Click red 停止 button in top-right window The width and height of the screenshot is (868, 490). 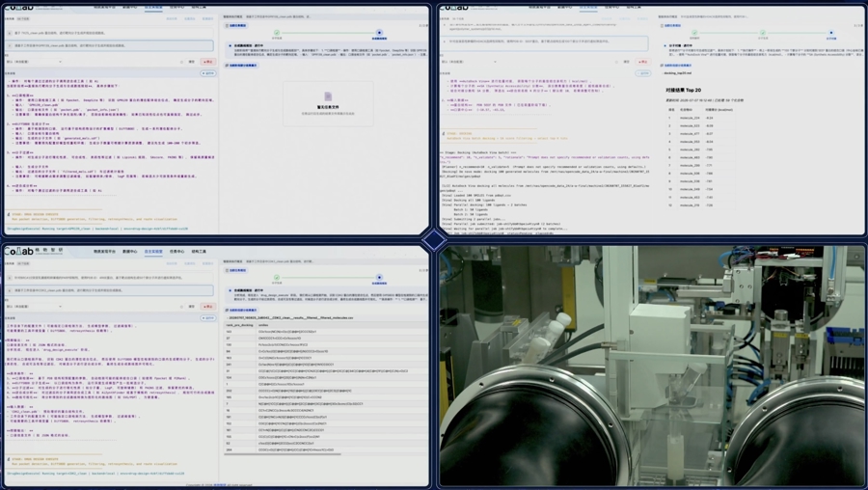coord(642,62)
